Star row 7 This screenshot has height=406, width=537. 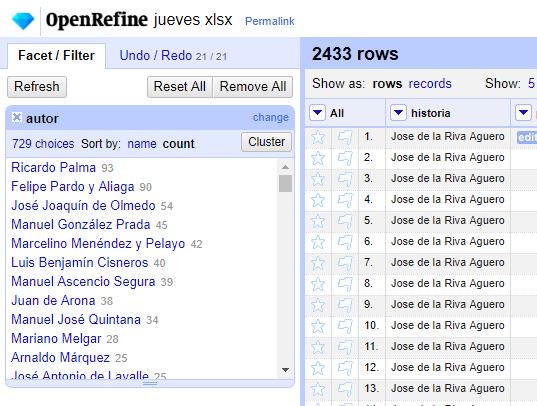(x=318, y=263)
